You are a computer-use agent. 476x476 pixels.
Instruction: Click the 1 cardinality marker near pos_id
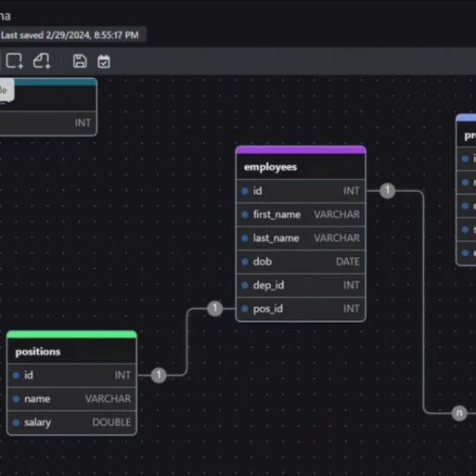coord(215,308)
